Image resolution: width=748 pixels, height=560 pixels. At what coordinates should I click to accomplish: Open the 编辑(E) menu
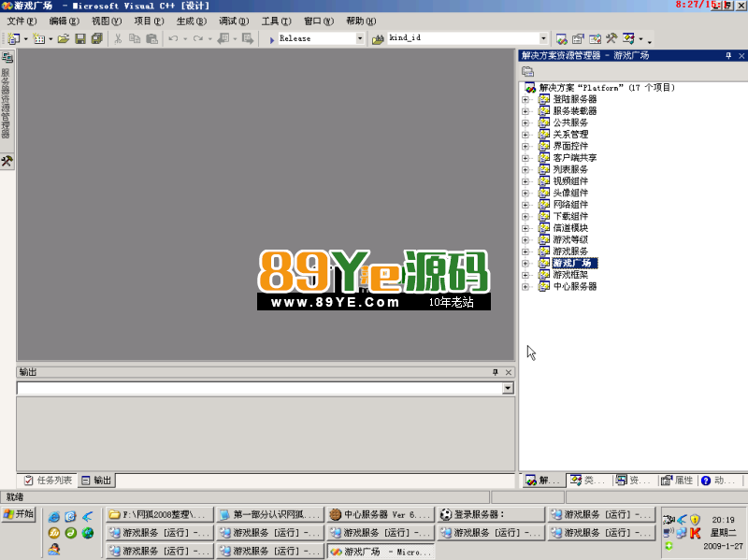tap(64, 22)
